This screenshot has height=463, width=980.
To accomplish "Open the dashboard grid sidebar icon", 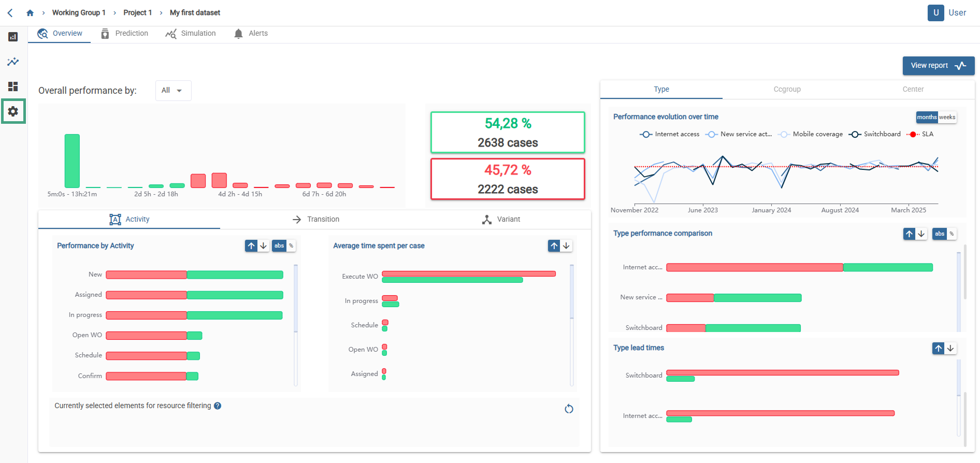I will [x=13, y=86].
